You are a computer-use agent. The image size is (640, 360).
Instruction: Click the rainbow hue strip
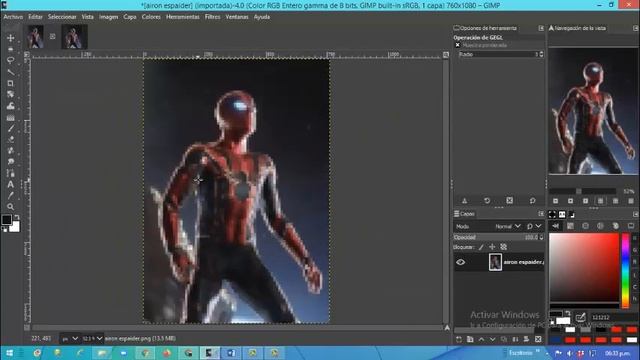[625, 270]
